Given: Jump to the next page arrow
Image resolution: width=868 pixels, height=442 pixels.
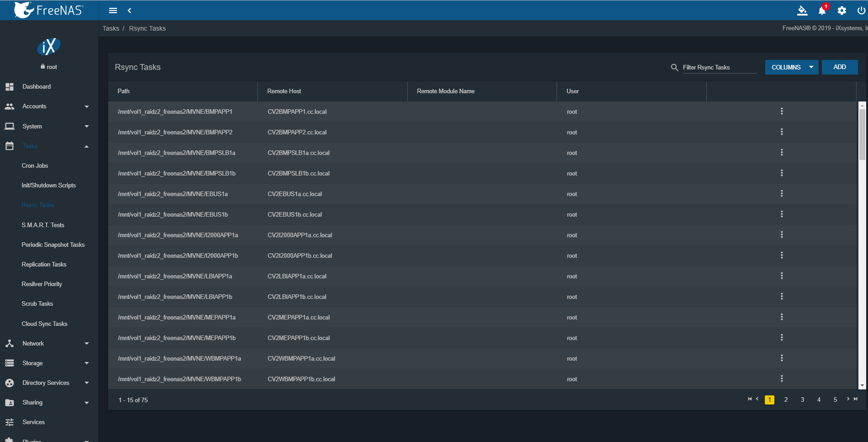Looking at the screenshot, I should tap(848, 399).
